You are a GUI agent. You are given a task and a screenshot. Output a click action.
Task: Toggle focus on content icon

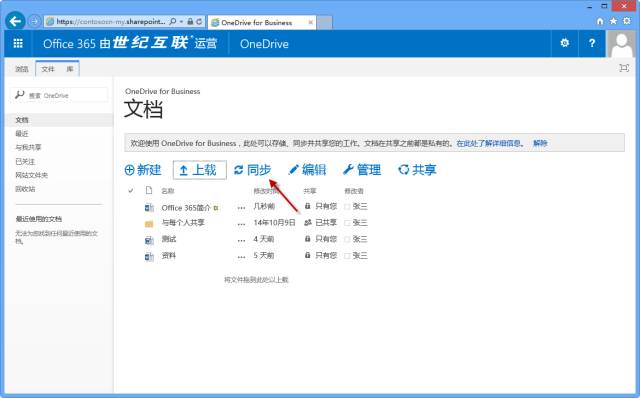[624, 68]
